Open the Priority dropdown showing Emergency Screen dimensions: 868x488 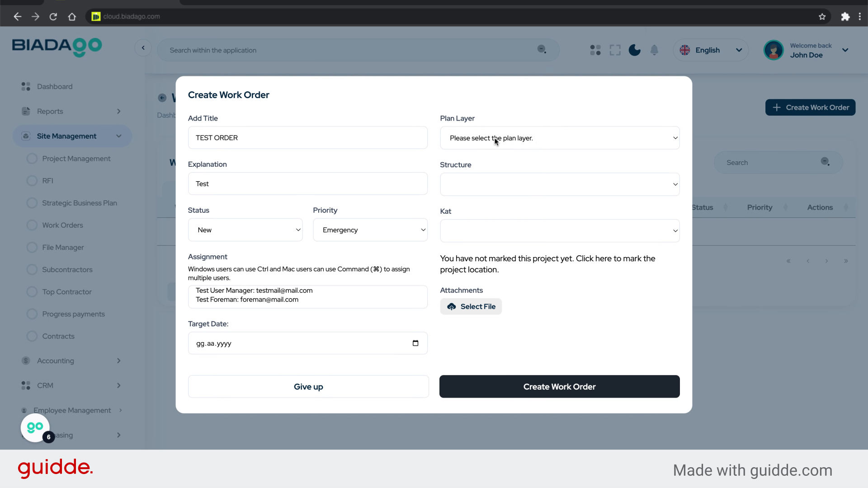(x=370, y=230)
